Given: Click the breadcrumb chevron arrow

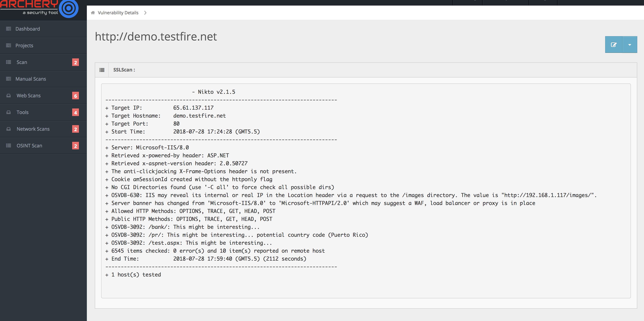Looking at the screenshot, I should click(145, 13).
